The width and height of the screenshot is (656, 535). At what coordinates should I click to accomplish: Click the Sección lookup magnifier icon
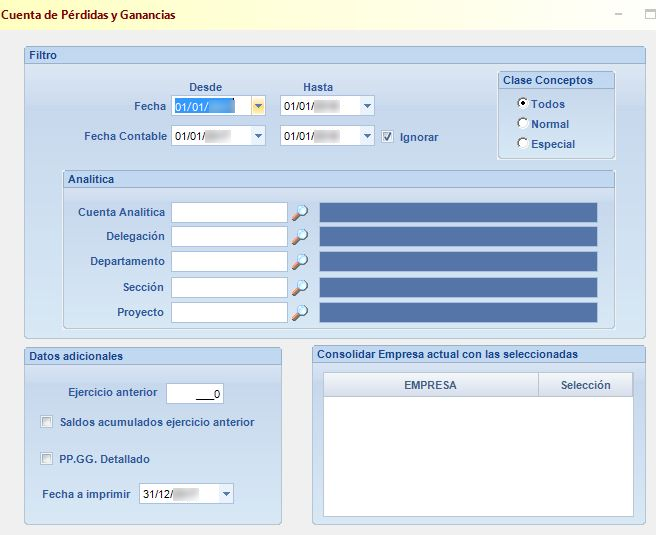pyautogui.click(x=300, y=287)
